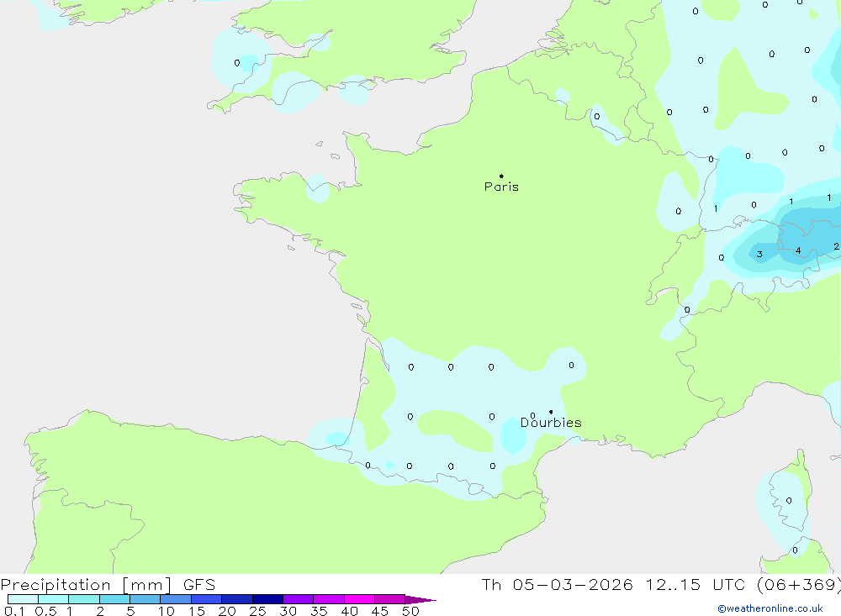Pick the lightest 0.1–0.5 mm legend swatch
The height and width of the screenshot is (616, 841).
point(23,599)
